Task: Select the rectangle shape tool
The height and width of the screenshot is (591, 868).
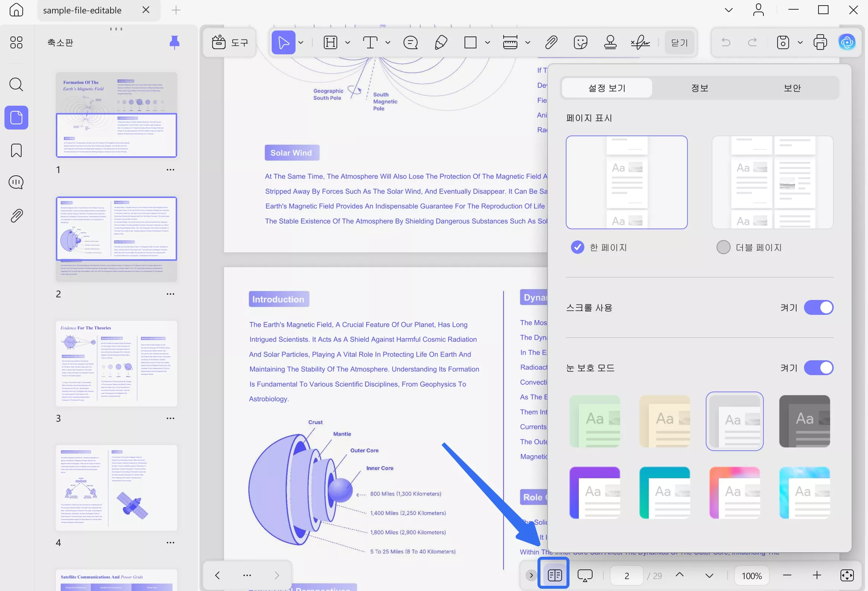Action: pyautogui.click(x=470, y=42)
